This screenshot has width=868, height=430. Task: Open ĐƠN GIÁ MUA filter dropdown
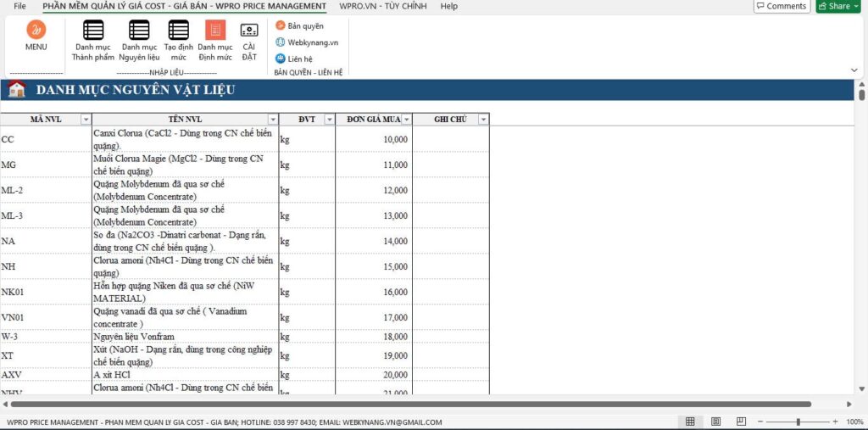pyautogui.click(x=407, y=120)
